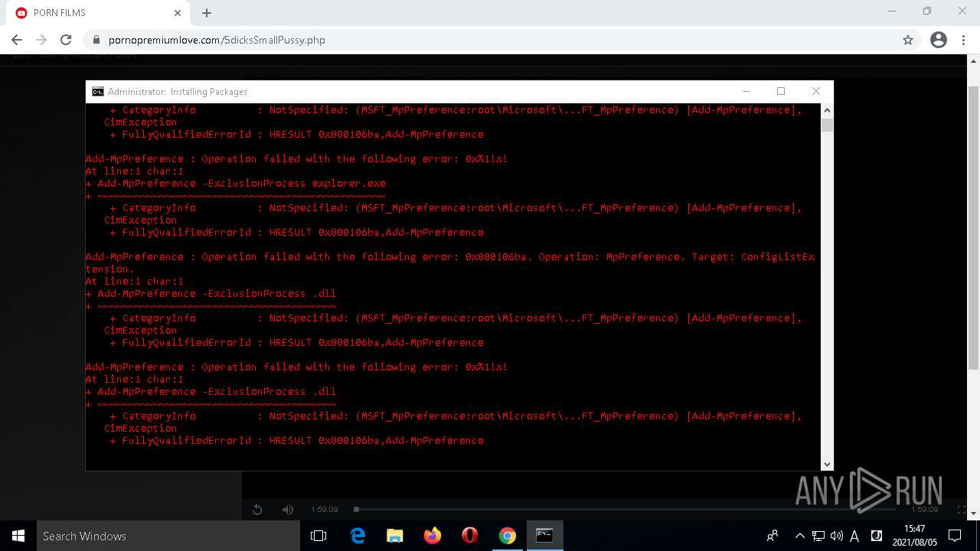Click the Search Windows taskbar box
The width and height of the screenshot is (980, 551).
click(x=168, y=536)
